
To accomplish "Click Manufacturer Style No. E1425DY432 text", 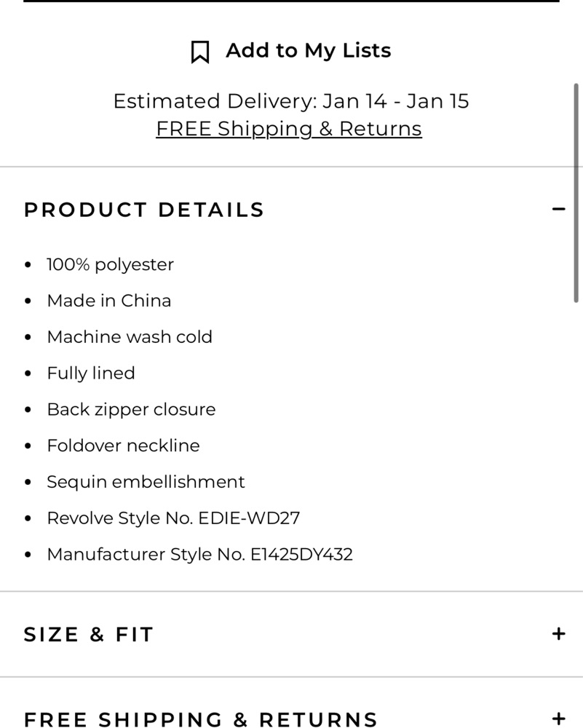I will pyautogui.click(x=199, y=554).
